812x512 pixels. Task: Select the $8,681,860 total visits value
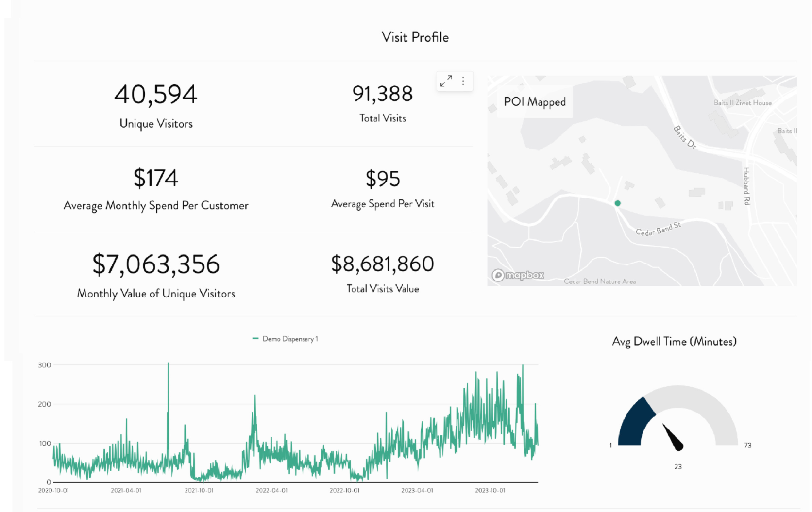coord(383,264)
